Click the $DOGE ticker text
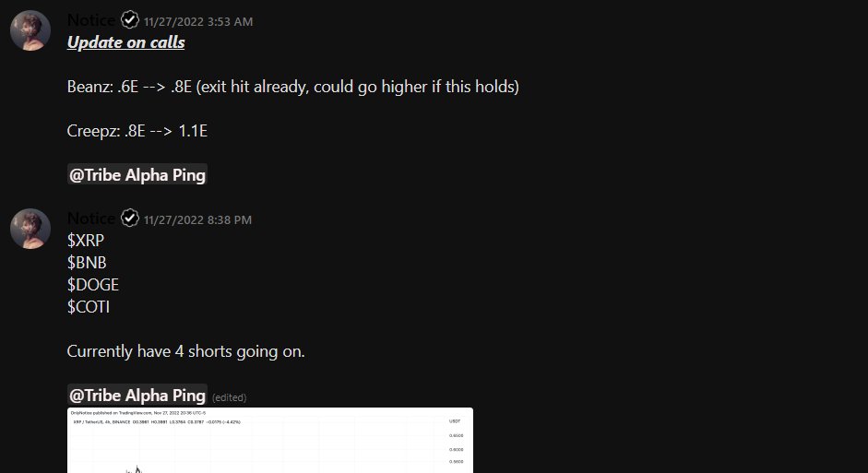Viewport: 868px width, 473px height. pos(93,285)
